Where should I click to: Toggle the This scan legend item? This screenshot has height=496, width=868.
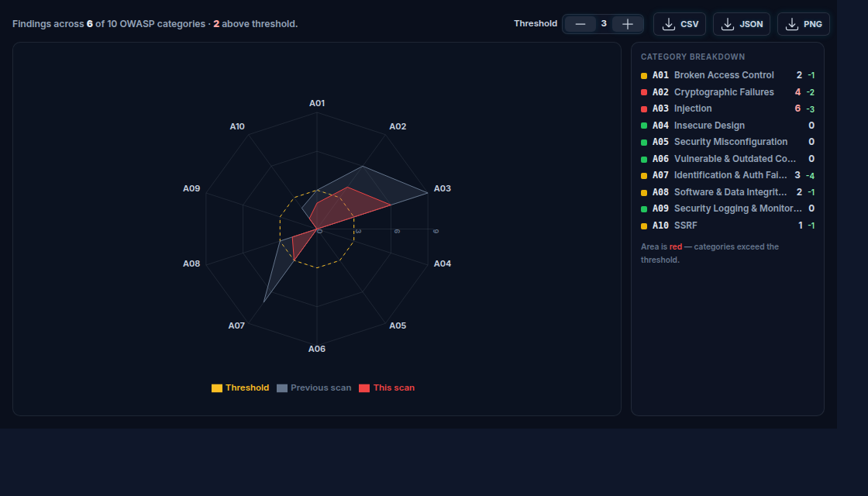click(x=387, y=388)
